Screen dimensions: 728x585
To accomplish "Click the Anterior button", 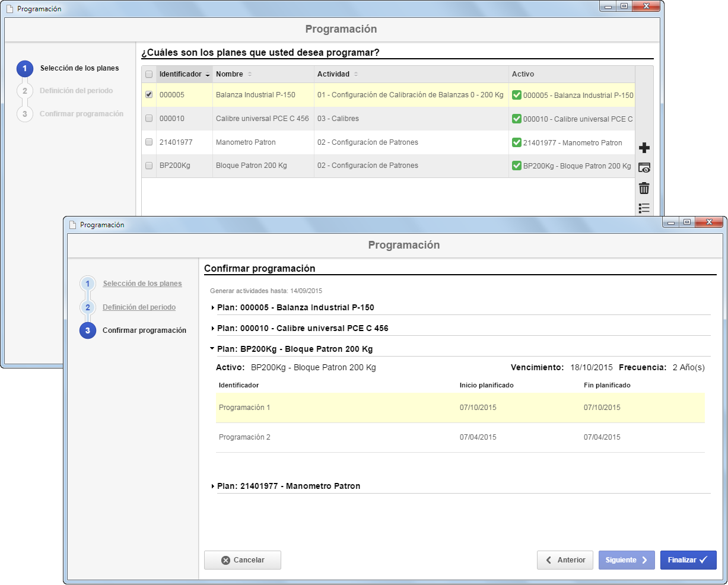I will tap(565, 560).
